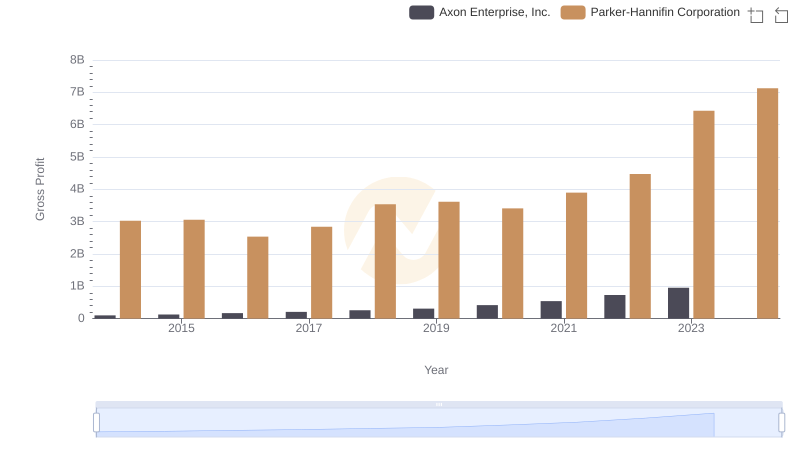Click the Parker-Hannifin bar for 2023
Image resolution: width=800 pixels, height=461 pixels.
click(x=704, y=215)
